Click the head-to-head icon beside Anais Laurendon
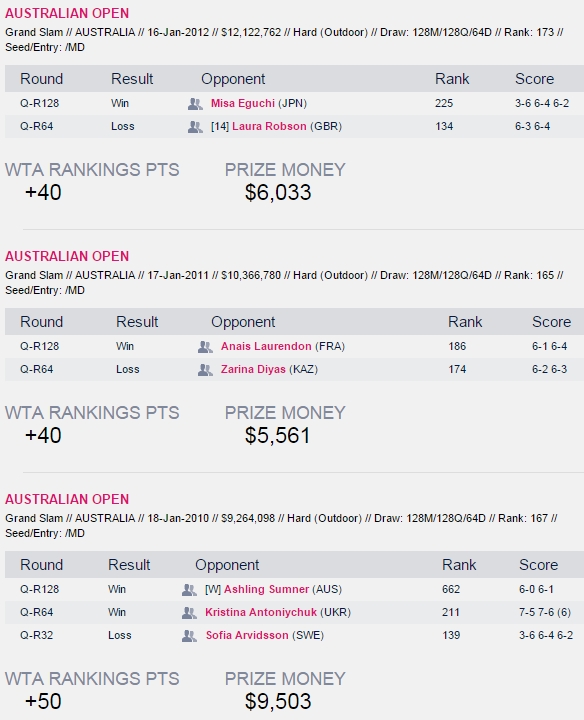Viewport: 584px width, 720px height. click(205, 347)
